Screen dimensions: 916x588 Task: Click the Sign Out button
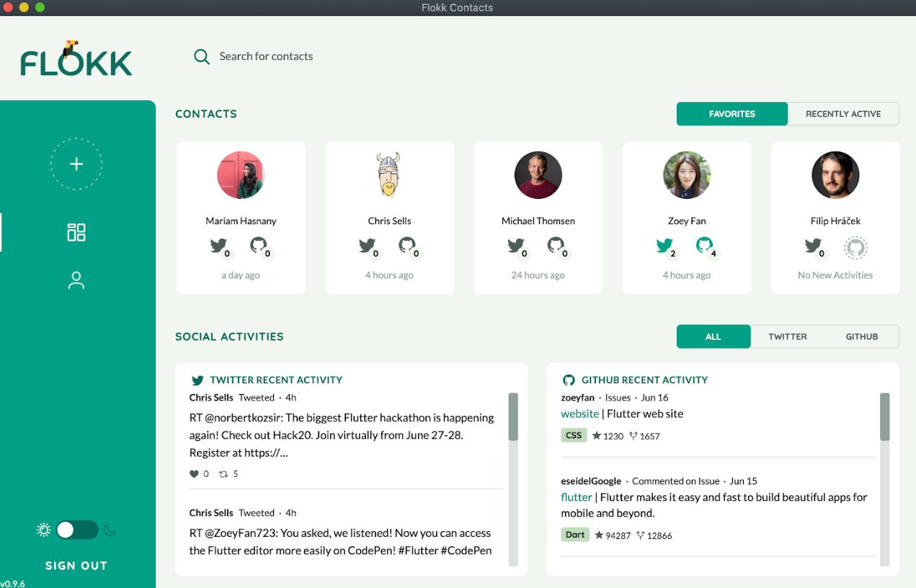76,566
